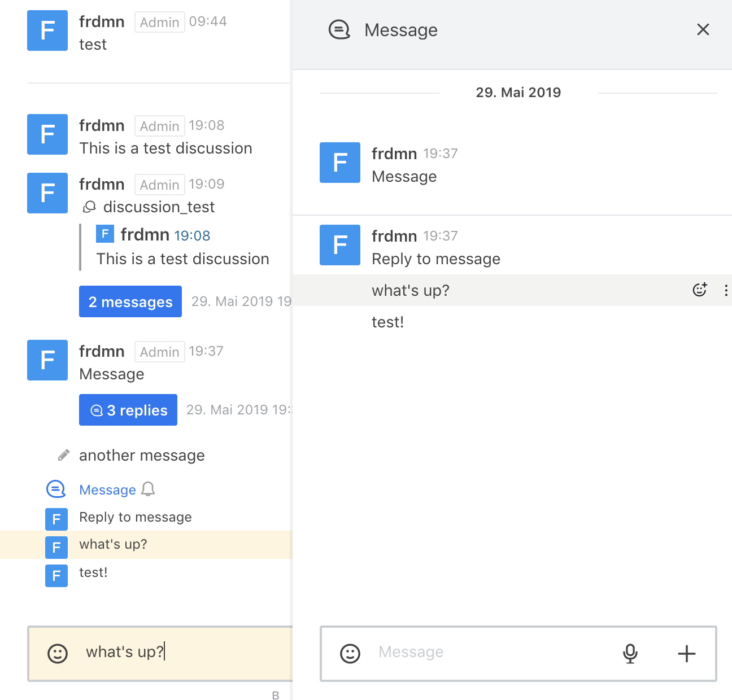
Task: Click the 29. Mai 2019 date divider
Action: point(518,92)
